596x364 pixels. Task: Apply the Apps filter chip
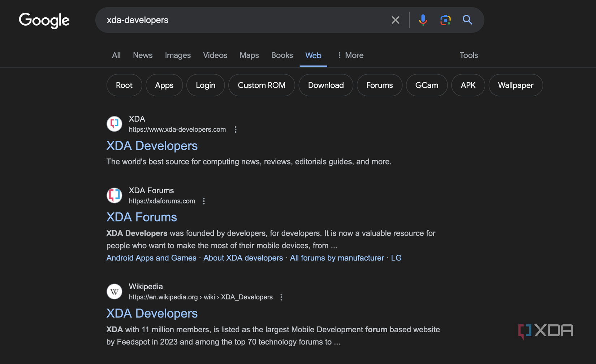[x=164, y=85]
